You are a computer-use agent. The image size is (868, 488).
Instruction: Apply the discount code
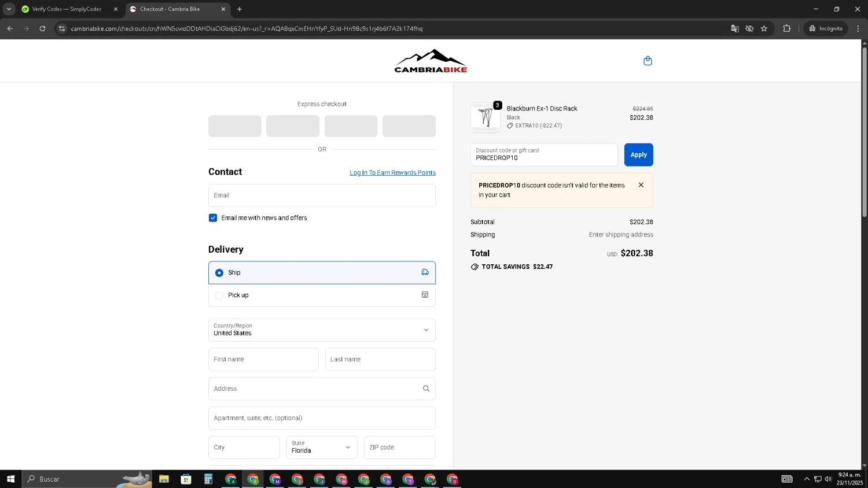638,155
